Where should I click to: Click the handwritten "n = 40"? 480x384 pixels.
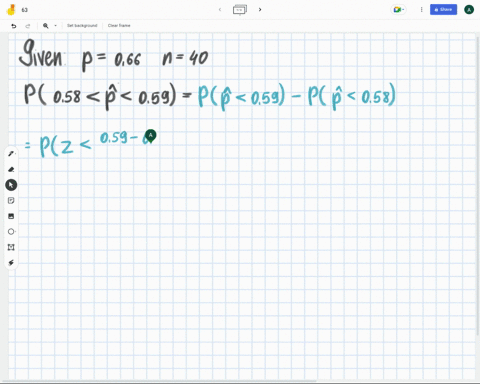(185, 58)
